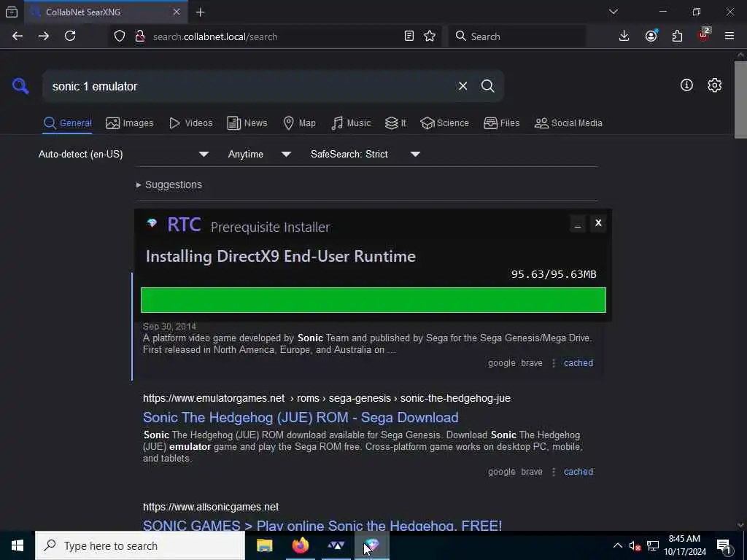Open the Anytime time range dropdown
This screenshot has height=560, width=747.
(x=259, y=155)
